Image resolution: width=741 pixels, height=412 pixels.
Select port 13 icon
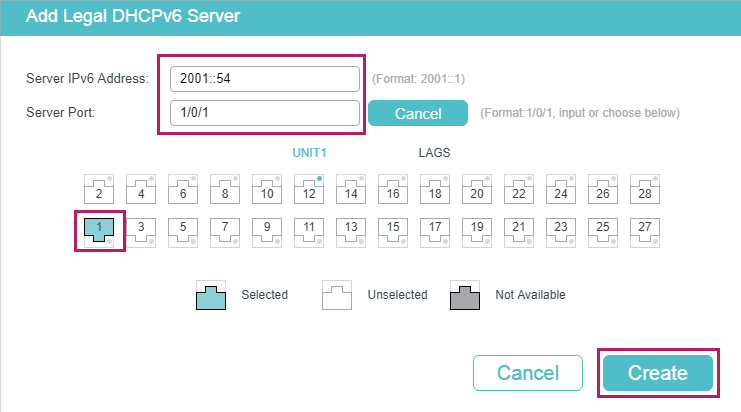pyautogui.click(x=351, y=232)
